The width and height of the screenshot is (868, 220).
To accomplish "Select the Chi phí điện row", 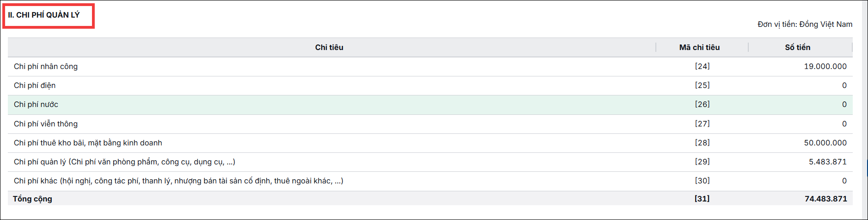I will (x=430, y=86).
